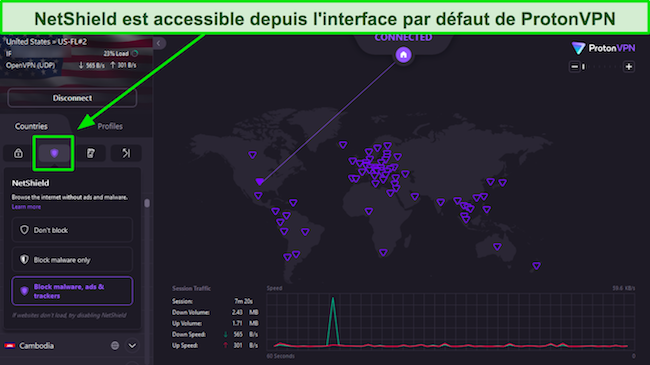Select the Don't block option
Viewport: 650px width, 365px height.
tap(72, 230)
